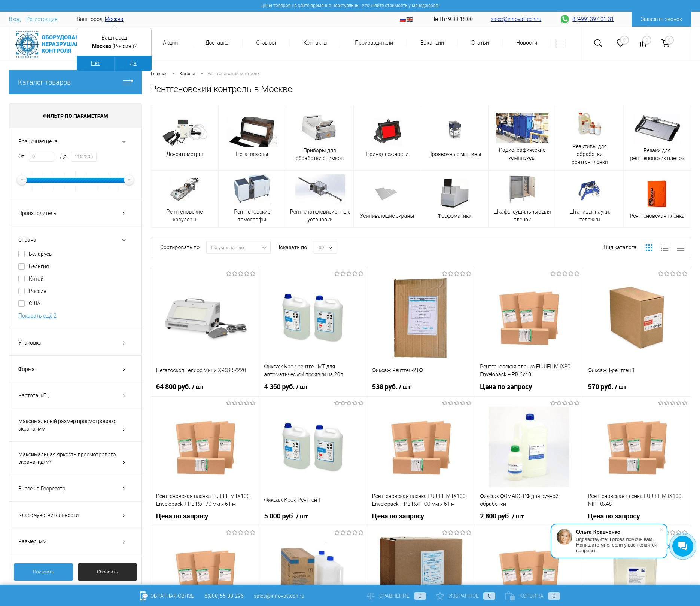Check the Китай country filter

pyautogui.click(x=22, y=279)
